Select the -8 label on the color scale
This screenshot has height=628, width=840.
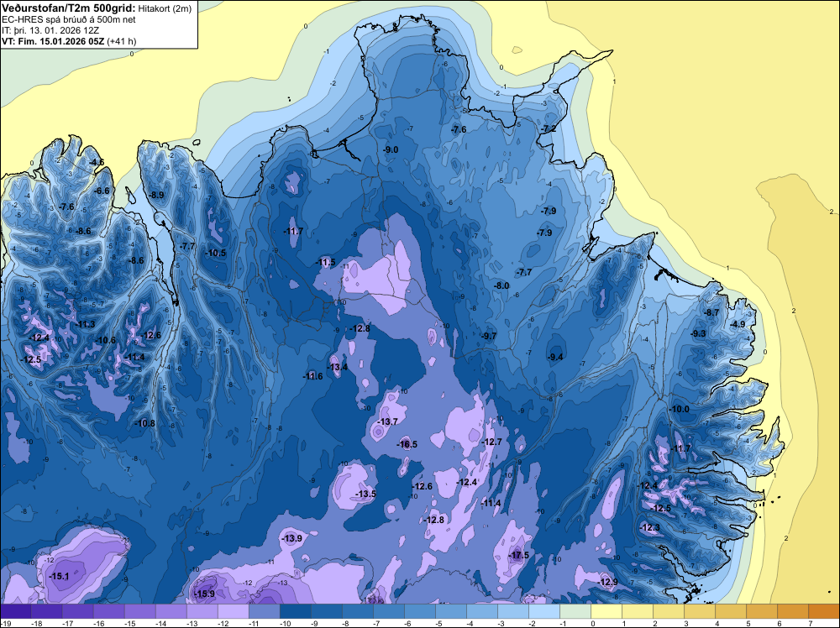[x=347, y=624]
